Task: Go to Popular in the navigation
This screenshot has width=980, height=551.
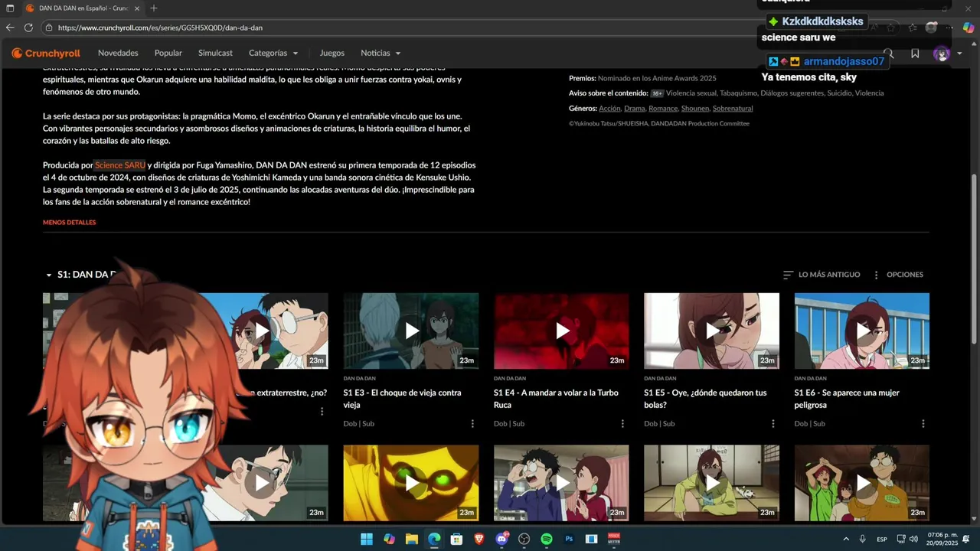Action: click(168, 54)
